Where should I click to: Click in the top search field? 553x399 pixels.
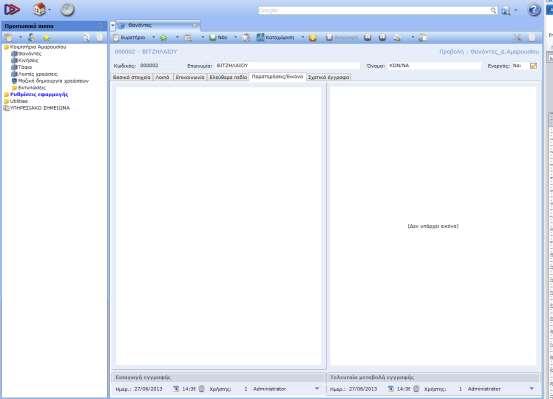point(374,11)
